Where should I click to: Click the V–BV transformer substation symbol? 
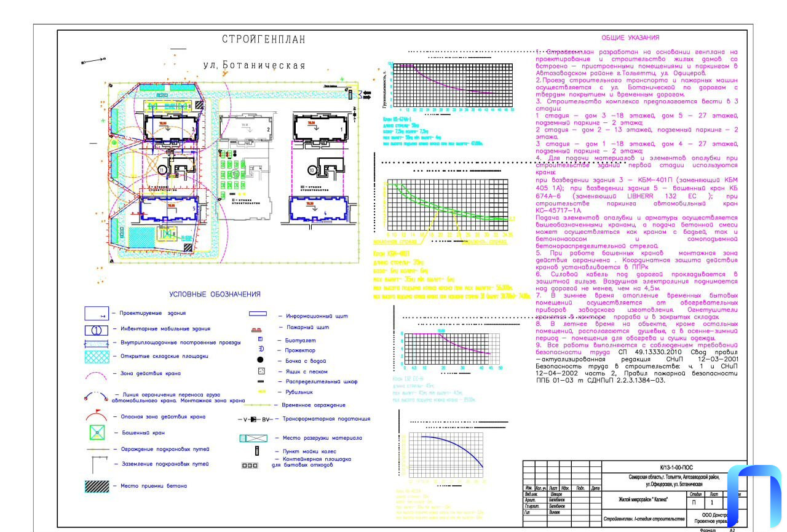[255, 419]
